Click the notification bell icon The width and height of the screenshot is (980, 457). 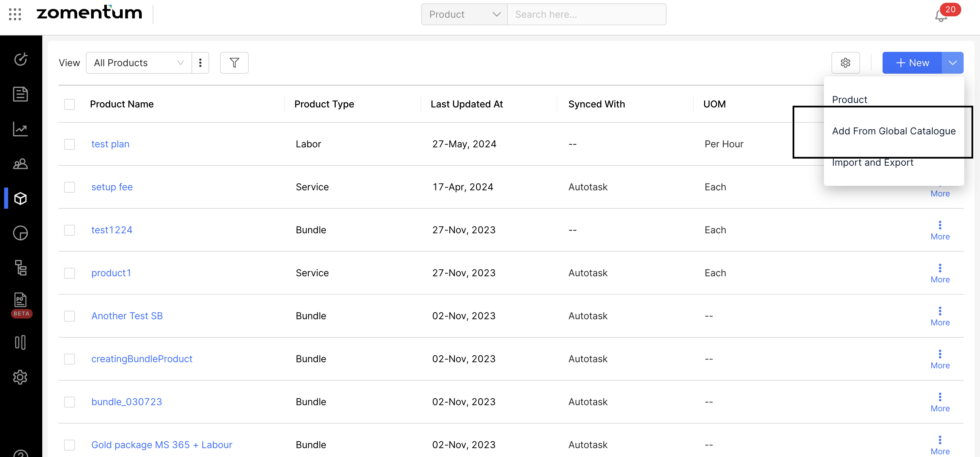(940, 16)
